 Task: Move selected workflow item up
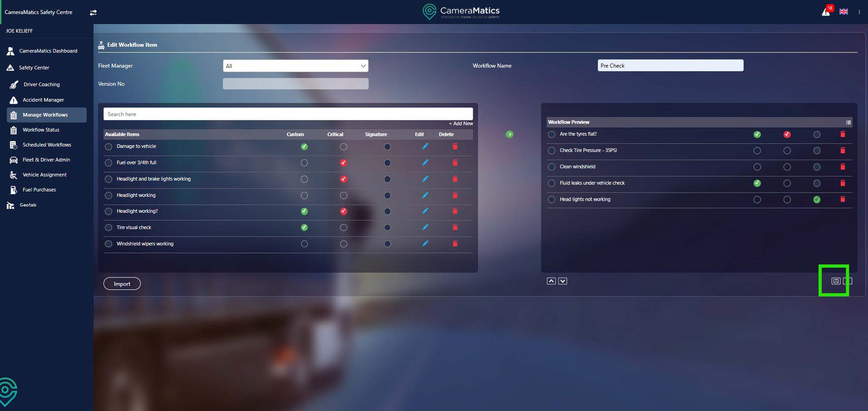pos(551,281)
